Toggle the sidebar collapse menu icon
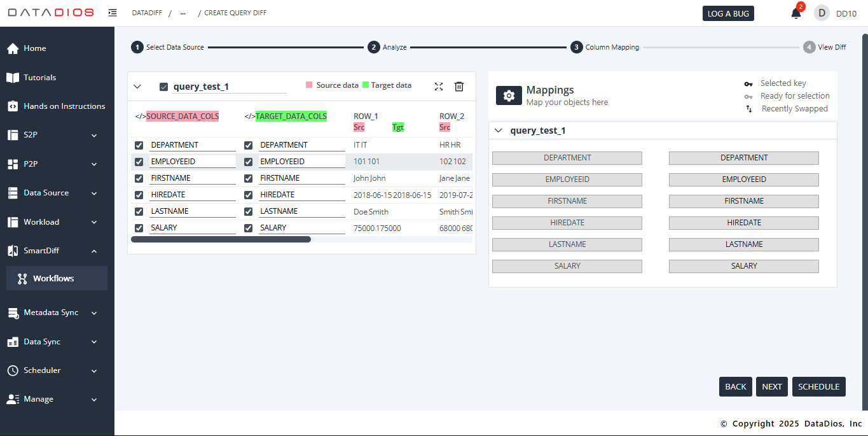 [113, 13]
